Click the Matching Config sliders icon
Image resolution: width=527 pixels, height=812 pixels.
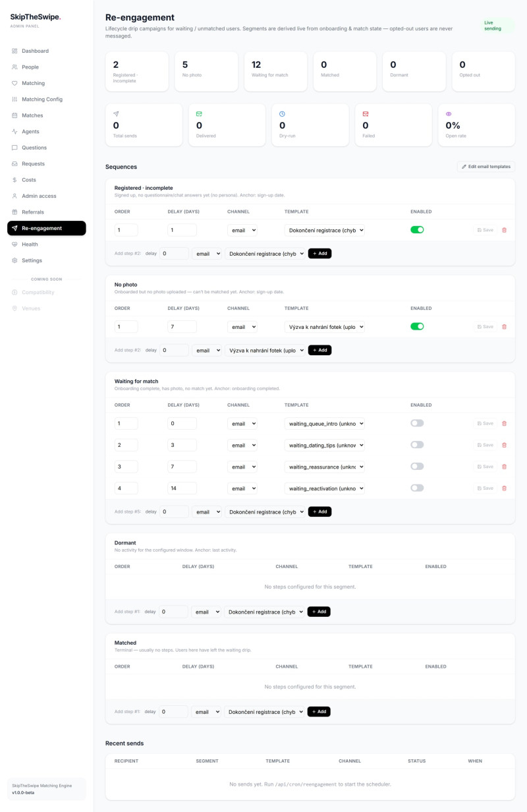click(x=14, y=100)
